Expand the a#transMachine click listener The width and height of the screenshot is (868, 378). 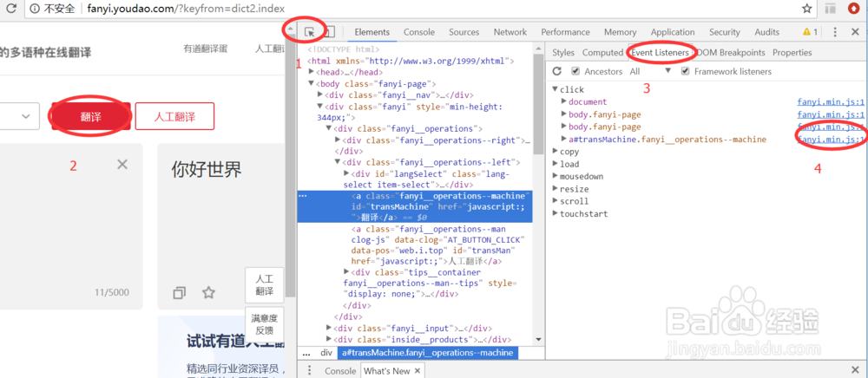[x=564, y=139]
